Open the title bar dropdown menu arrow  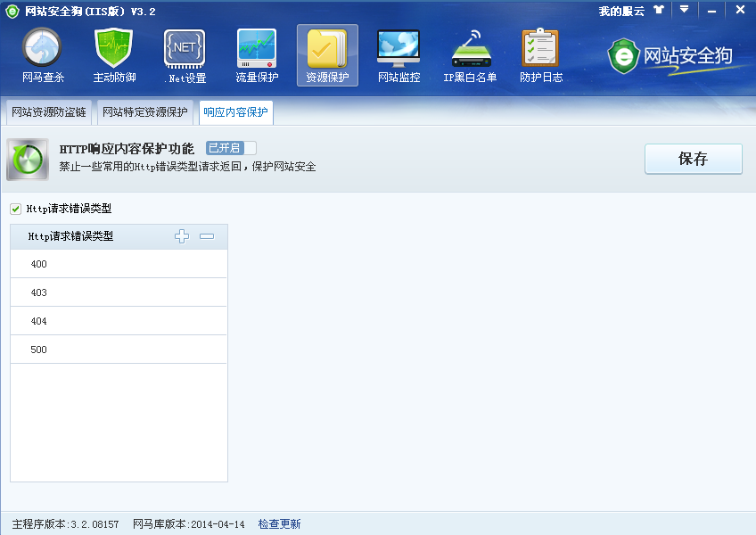click(684, 9)
